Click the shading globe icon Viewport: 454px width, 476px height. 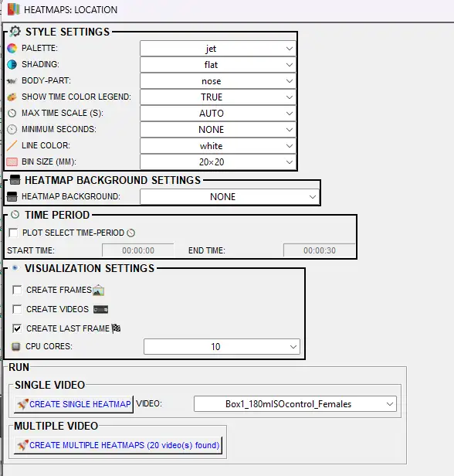point(12,64)
